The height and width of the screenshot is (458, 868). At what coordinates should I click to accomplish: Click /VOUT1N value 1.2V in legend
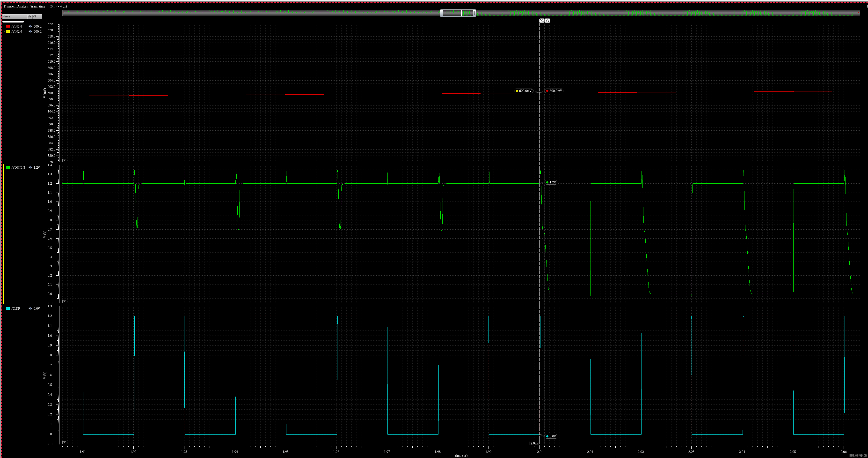tap(37, 167)
